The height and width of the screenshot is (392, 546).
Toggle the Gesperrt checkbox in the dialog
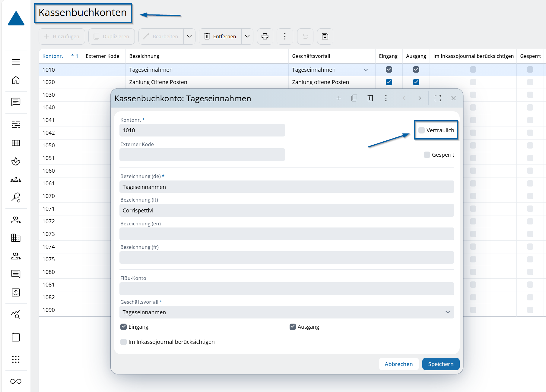pyautogui.click(x=427, y=155)
